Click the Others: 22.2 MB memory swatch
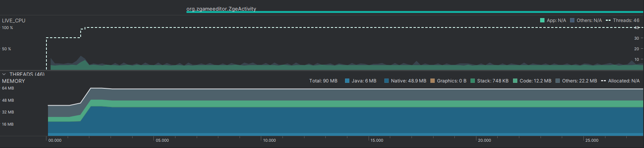Screen dimensions: 644x148 click(x=558, y=81)
